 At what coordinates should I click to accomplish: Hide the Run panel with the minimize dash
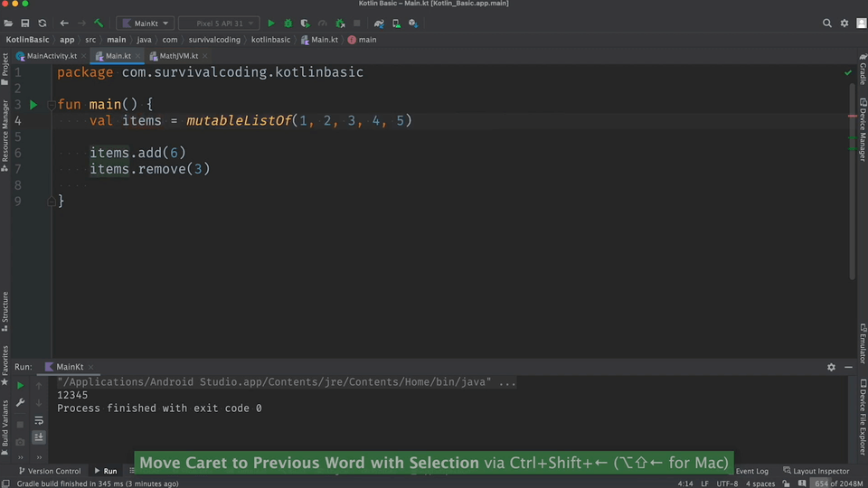[848, 367]
